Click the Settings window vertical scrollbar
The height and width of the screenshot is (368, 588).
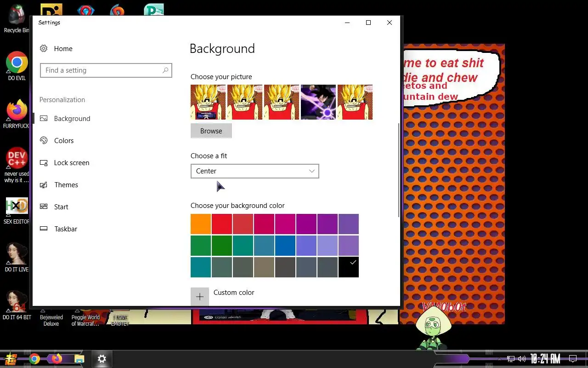click(398, 170)
